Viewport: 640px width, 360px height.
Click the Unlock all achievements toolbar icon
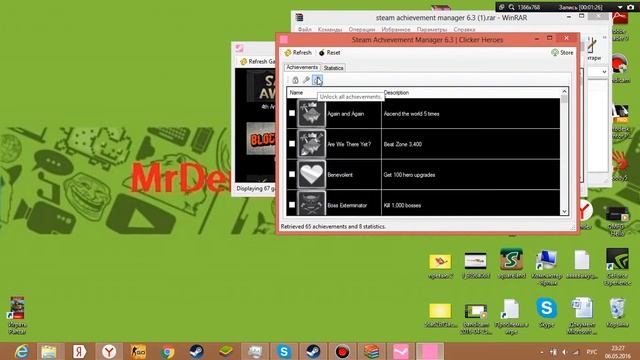click(317, 80)
